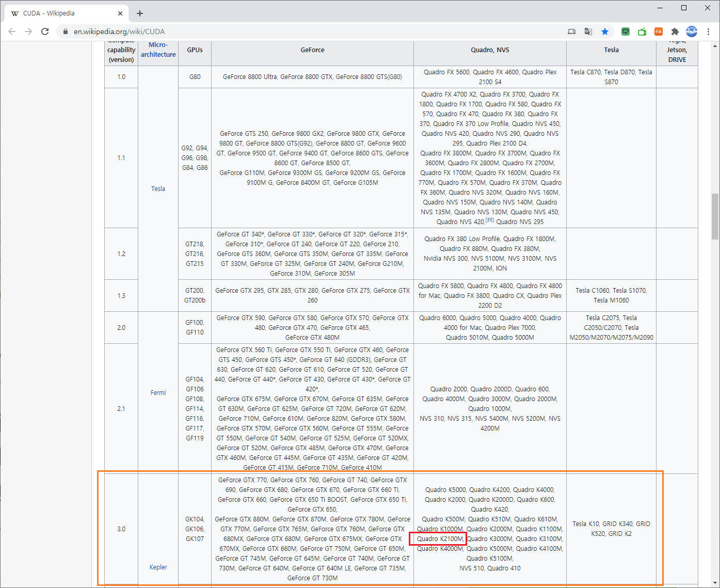The height and width of the screenshot is (588, 720).
Task: Click compute capability cell 2.1
Action: 121,409
